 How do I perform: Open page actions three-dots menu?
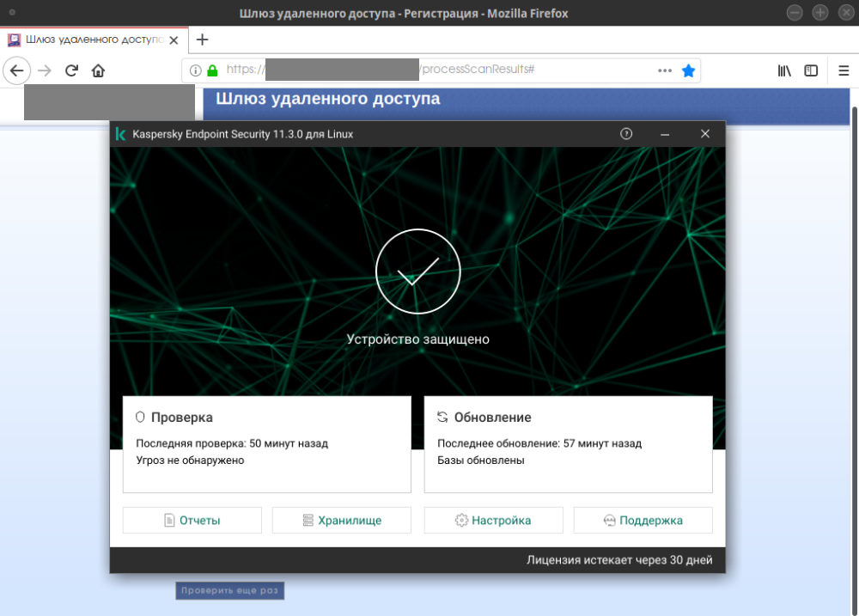(665, 70)
